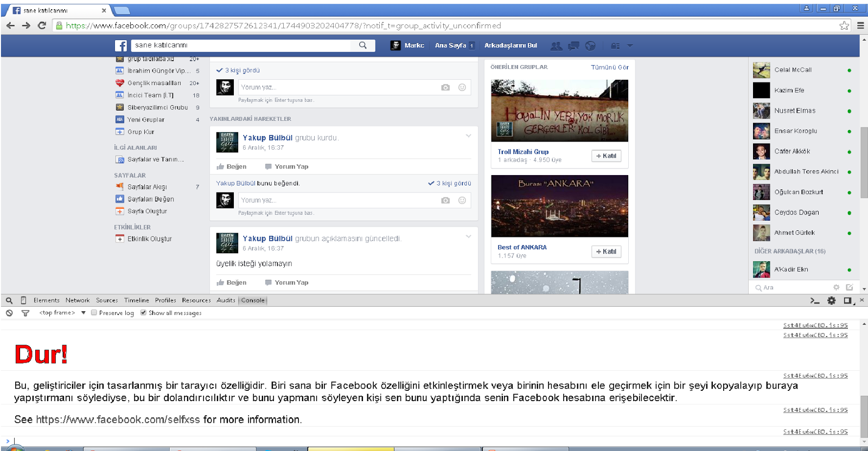This screenshot has width=868, height=451.
Task: Close DevTools panel with X
Action: (x=861, y=300)
